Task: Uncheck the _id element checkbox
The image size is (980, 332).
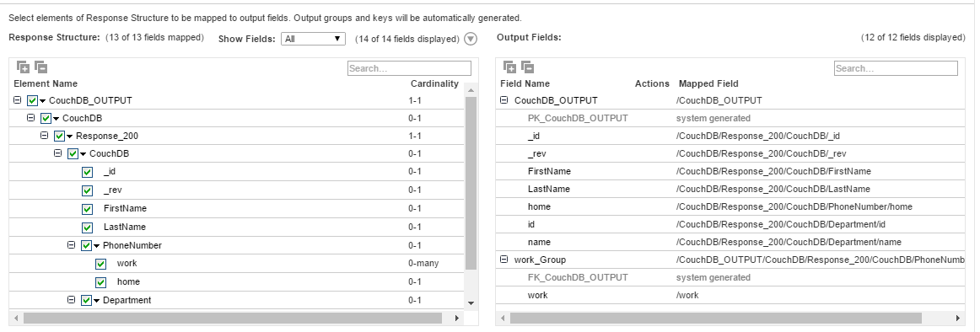Action: click(x=87, y=172)
